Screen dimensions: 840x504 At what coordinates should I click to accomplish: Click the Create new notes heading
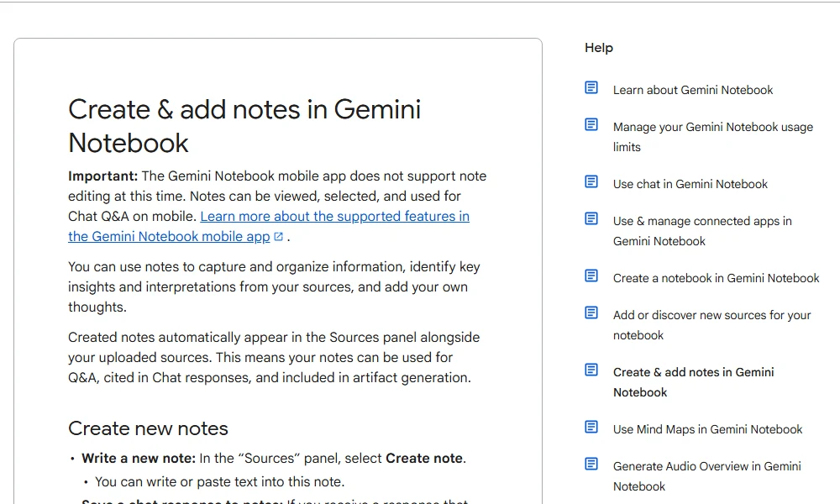(x=148, y=428)
